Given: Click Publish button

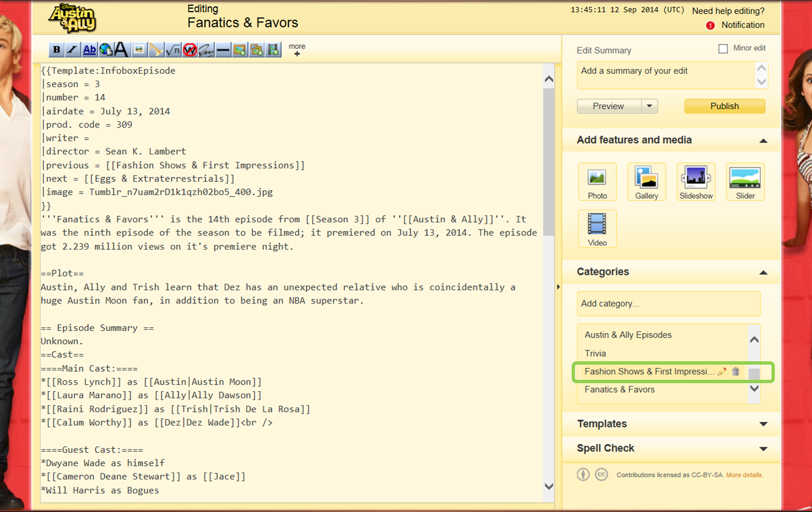Looking at the screenshot, I should click(725, 106).
